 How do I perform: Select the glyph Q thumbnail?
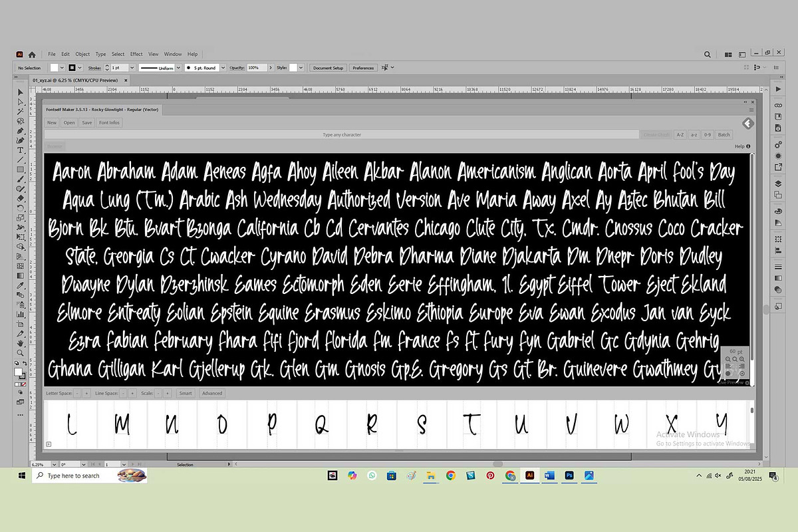pyautogui.click(x=322, y=424)
